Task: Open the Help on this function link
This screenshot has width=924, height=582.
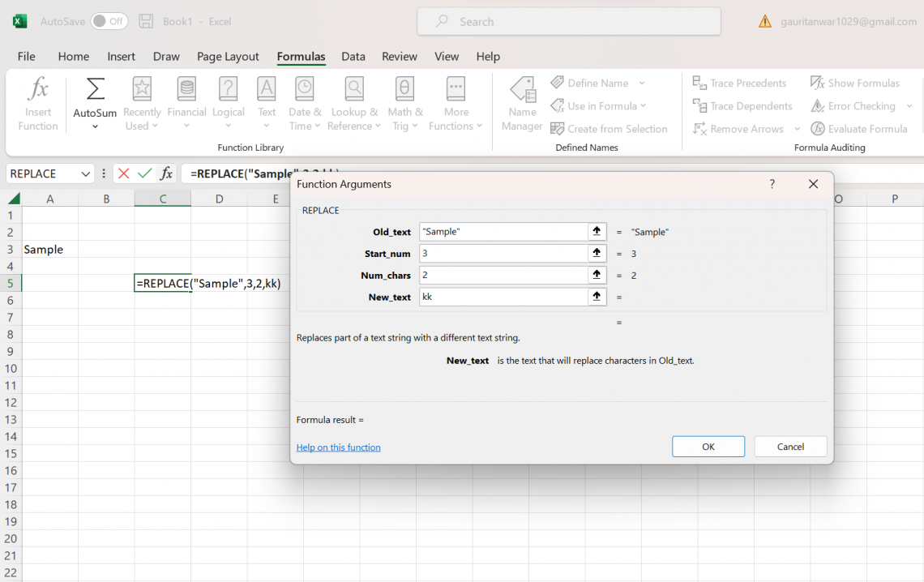Action: 338,447
